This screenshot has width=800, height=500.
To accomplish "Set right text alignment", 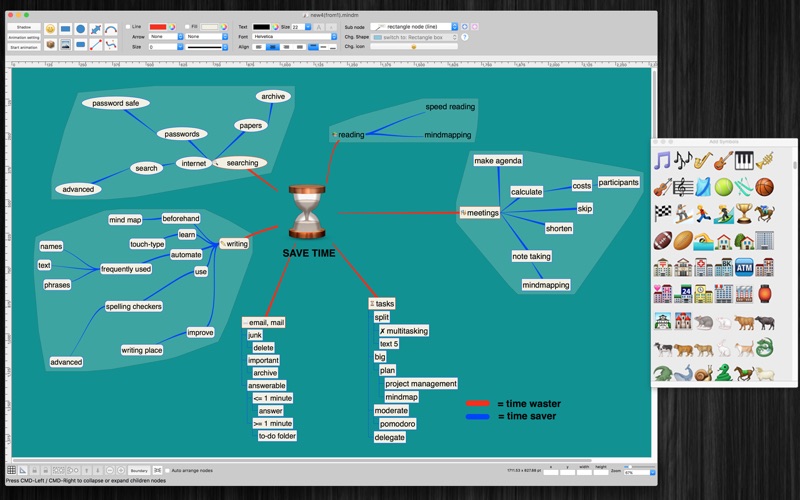I will [x=286, y=47].
